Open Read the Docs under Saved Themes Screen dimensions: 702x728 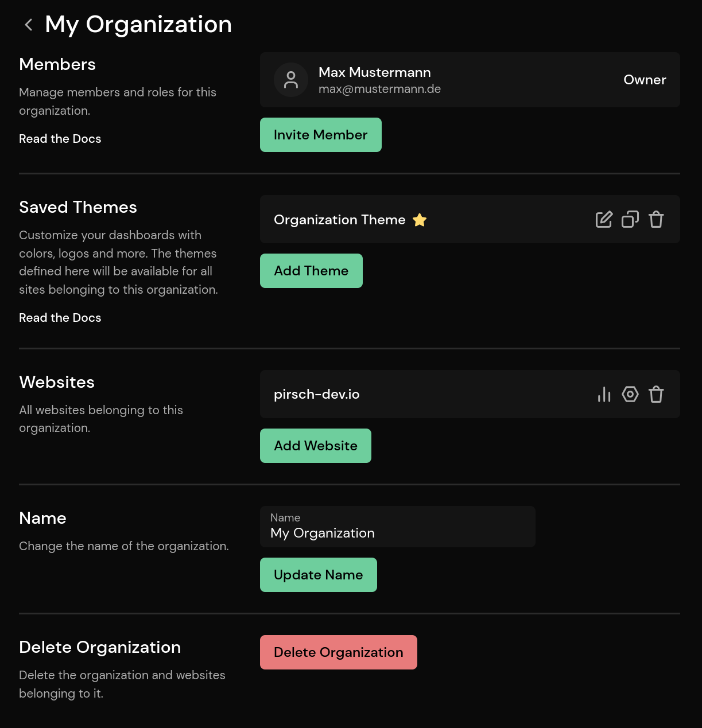[x=60, y=317]
